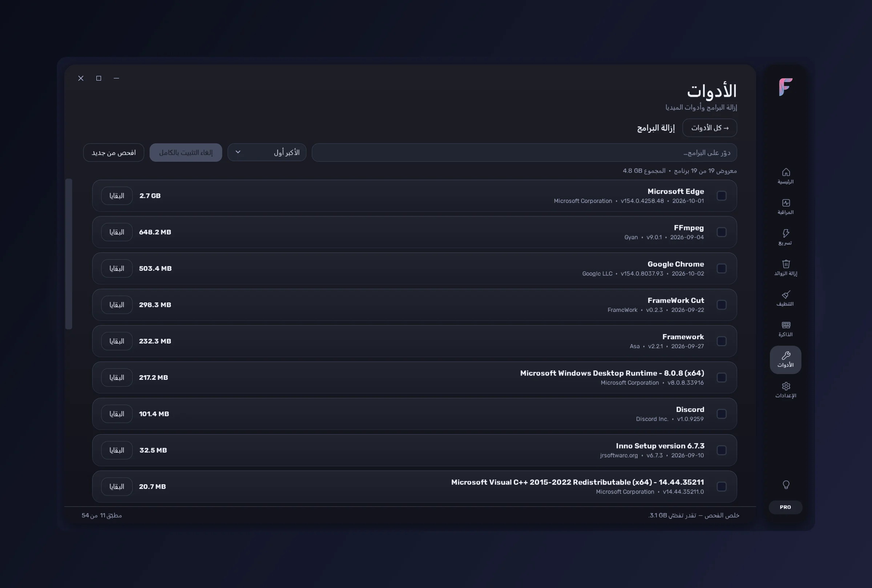Click the lightbulb tips icon in sidebar

[x=786, y=485]
